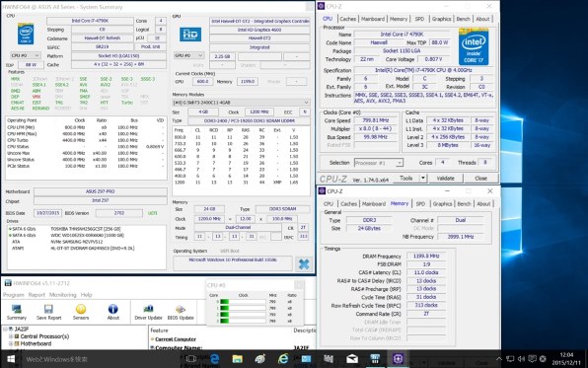The width and height of the screenshot is (588, 368).
Task: Switch to CPU tab in CPU-Z memory timings window
Action: (x=329, y=203)
